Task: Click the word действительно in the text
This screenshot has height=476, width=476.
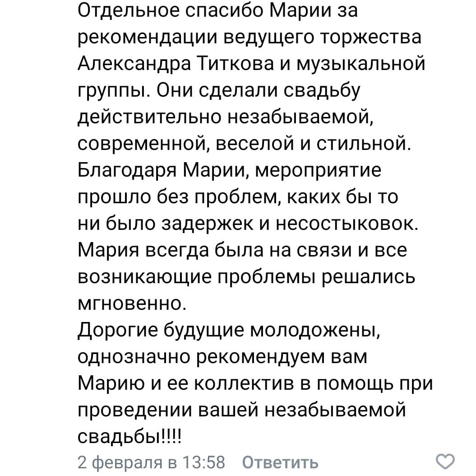Action: tap(149, 117)
